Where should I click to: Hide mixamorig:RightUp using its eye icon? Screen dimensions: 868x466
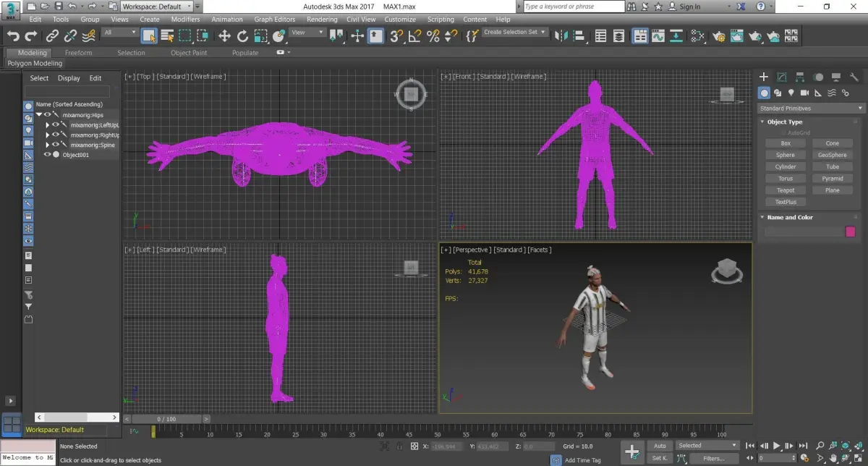tap(56, 135)
